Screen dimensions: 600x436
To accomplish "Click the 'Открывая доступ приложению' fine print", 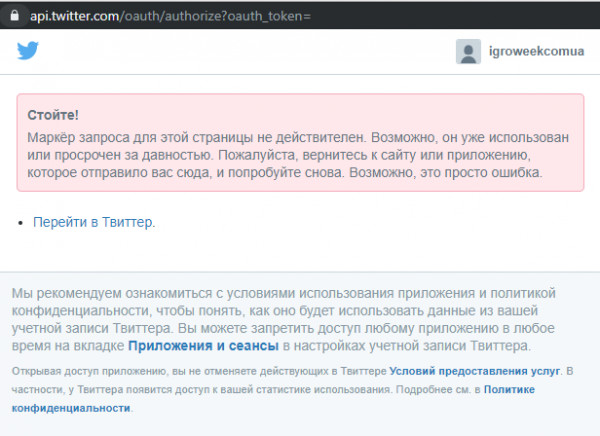I will point(292,389).
